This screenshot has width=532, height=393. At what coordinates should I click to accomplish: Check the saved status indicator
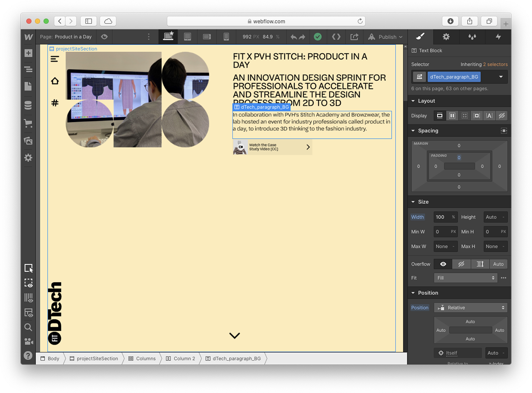tap(318, 37)
